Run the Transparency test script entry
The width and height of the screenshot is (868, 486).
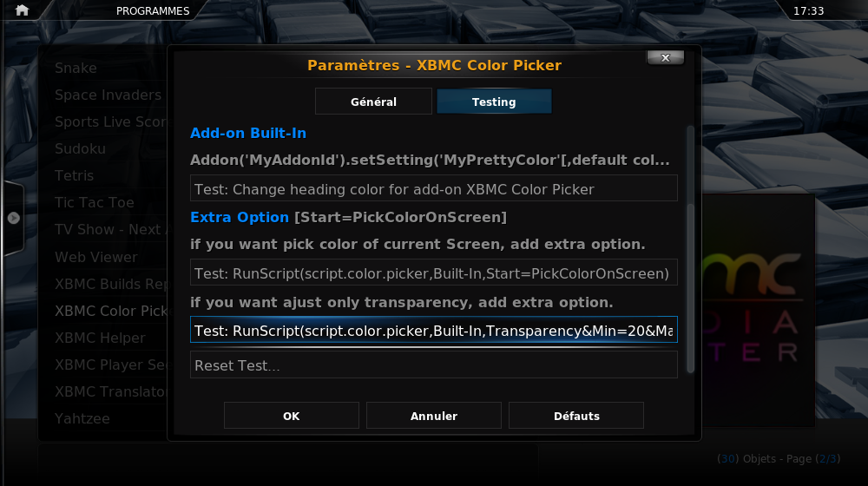(x=433, y=330)
